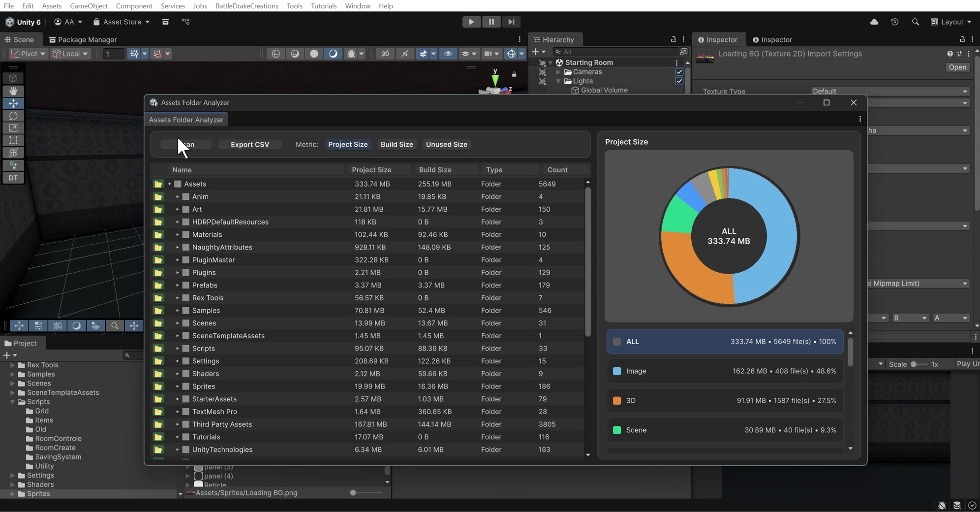Open the Pivot dropdown

[x=28, y=54]
